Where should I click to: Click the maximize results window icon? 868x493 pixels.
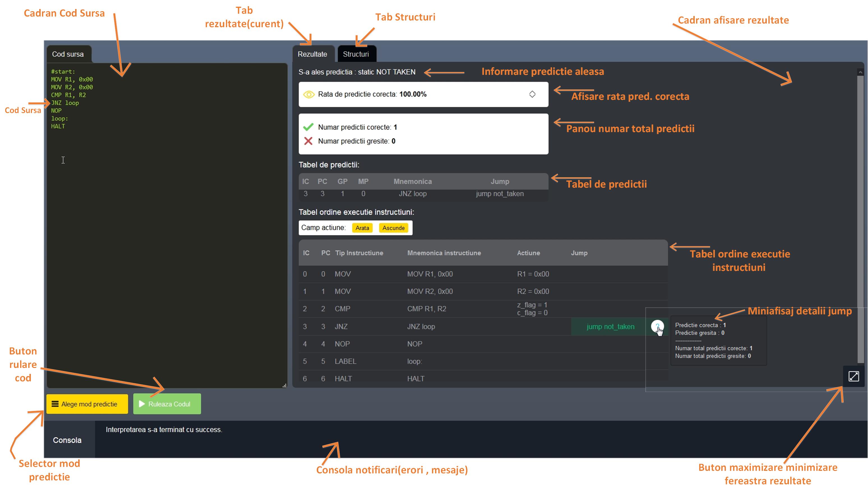click(853, 376)
